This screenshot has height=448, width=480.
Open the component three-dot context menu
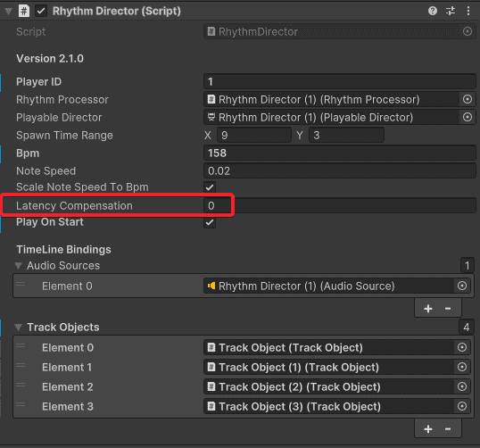click(x=468, y=11)
